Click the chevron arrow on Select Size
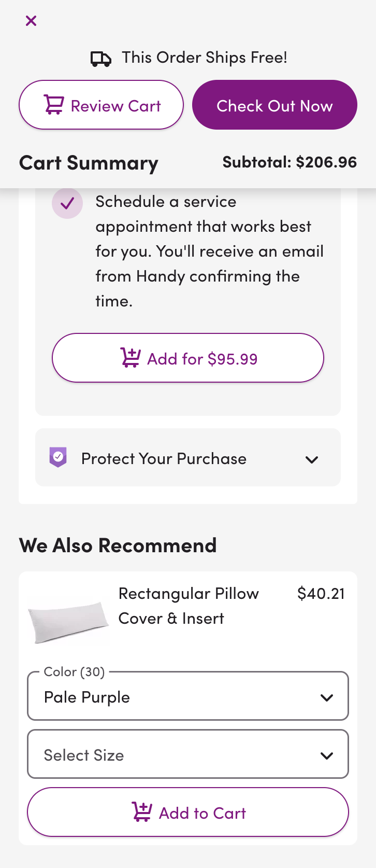376x868 pixels. coord(327,755)
